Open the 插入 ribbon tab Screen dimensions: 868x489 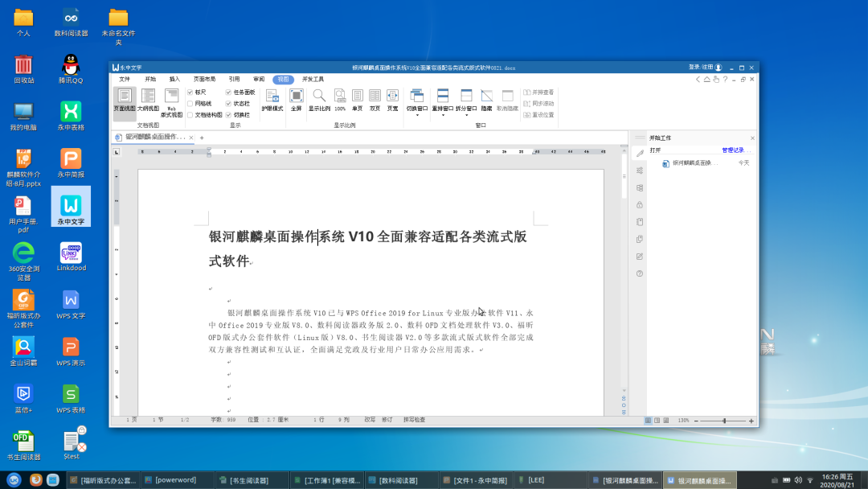coord(174,79)
